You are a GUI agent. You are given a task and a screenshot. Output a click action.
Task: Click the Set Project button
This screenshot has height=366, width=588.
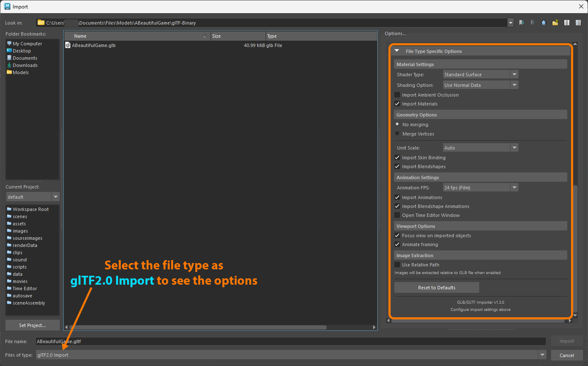(x=32, y=325)
